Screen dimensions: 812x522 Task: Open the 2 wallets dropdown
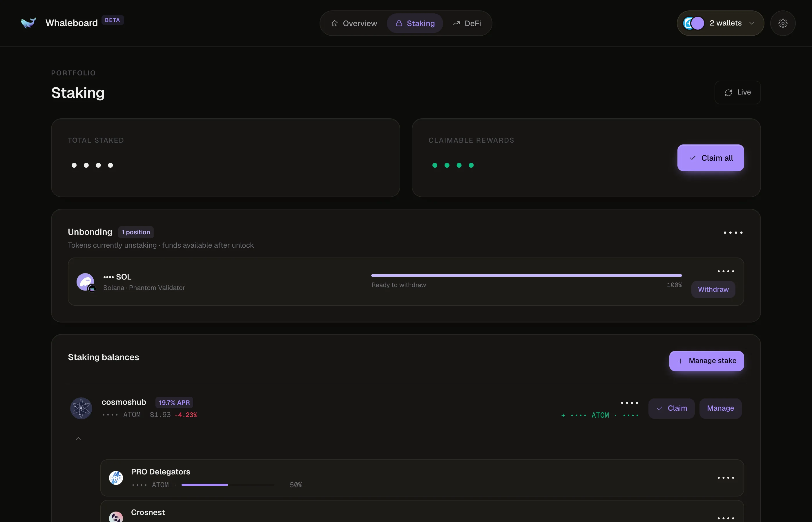pos(720,23)
